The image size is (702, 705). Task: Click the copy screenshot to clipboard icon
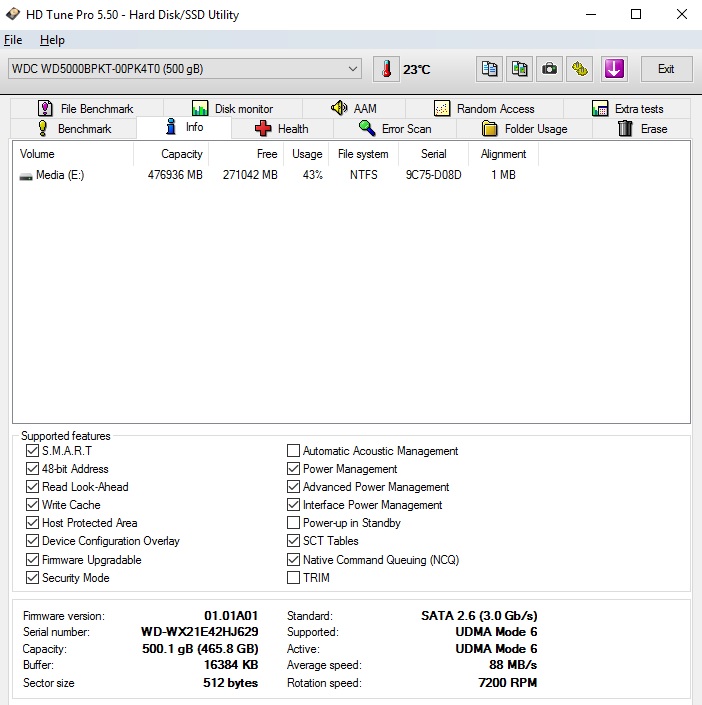coord(519,69)
